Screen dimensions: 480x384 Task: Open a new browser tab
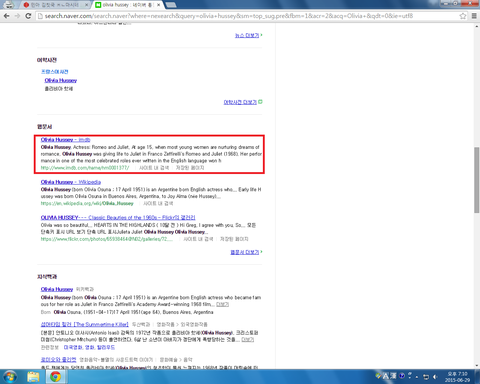(x=171, y=5)
